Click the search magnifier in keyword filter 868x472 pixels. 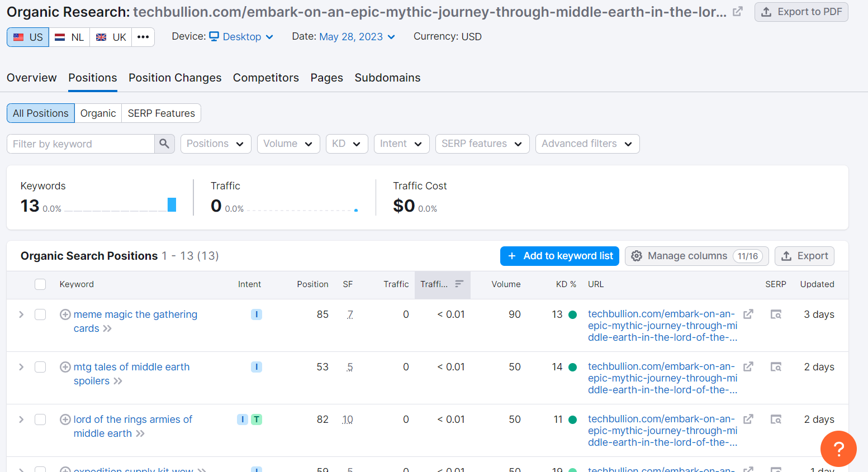coord(164,144)
